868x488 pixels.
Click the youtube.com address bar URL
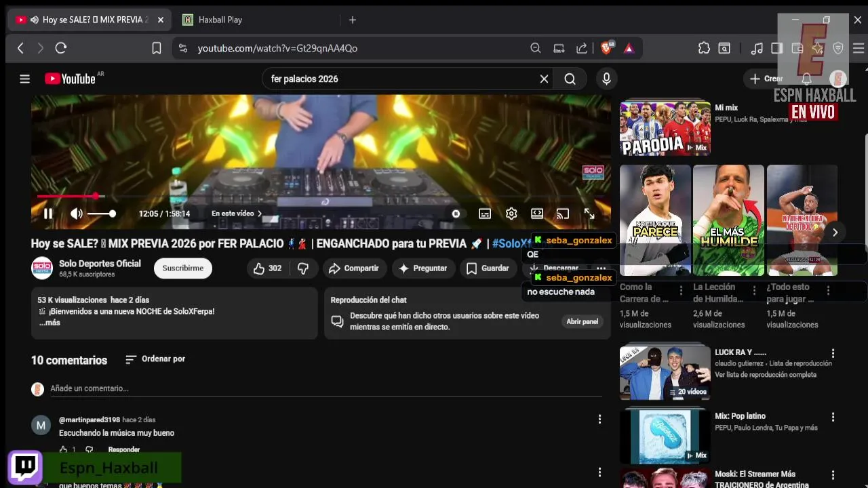277,48
